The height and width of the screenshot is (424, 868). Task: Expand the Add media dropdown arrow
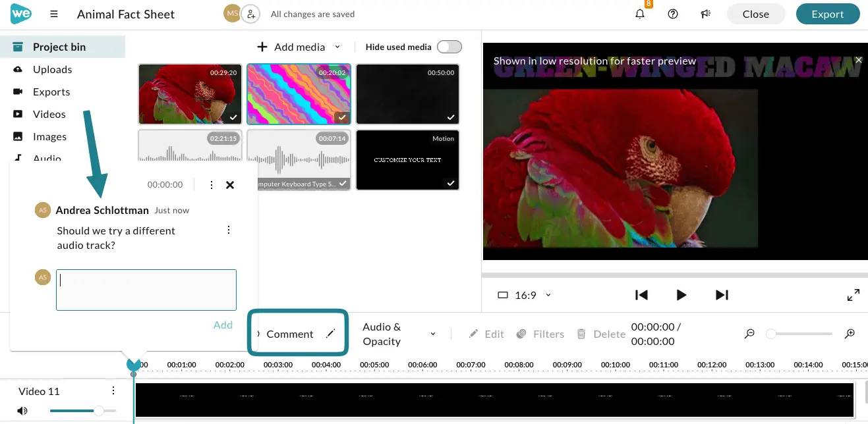pos(337,47)
